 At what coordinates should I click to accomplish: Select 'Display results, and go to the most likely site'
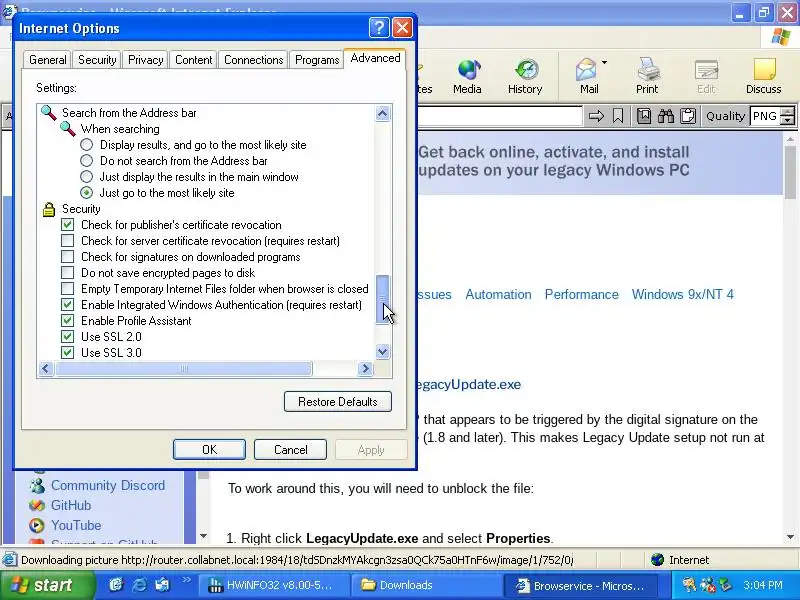pyautogui.click(x=87, y=145)
